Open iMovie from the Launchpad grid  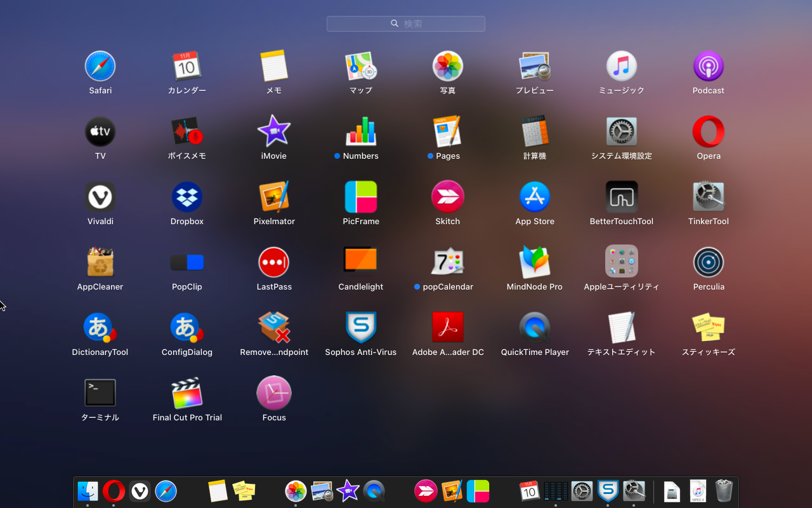tap(274, 131)
